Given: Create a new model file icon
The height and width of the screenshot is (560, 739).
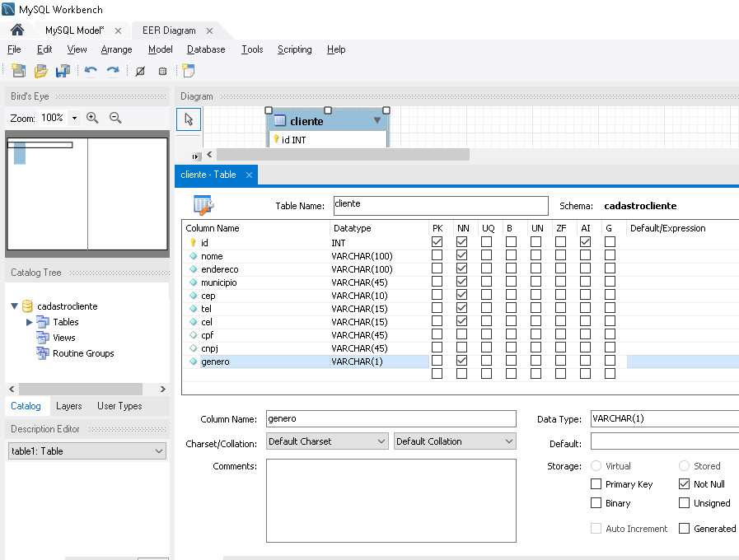Looking at the screenshot, I should coord(18,71).
